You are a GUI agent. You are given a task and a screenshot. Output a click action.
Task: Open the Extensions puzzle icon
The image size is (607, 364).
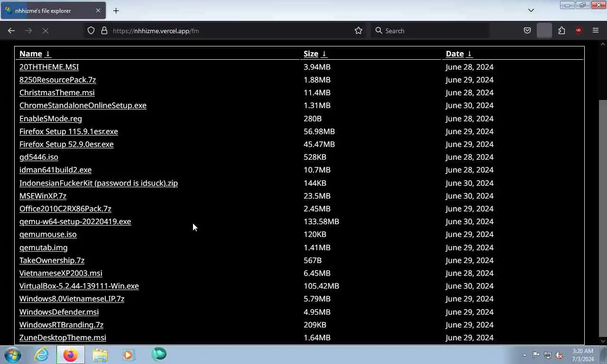click(x=561, y=30)
